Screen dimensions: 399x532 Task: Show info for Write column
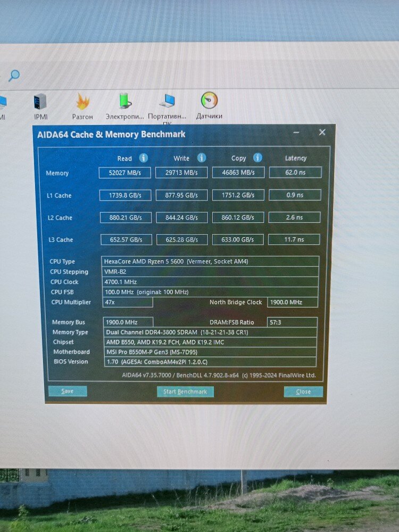click(202, 157)
